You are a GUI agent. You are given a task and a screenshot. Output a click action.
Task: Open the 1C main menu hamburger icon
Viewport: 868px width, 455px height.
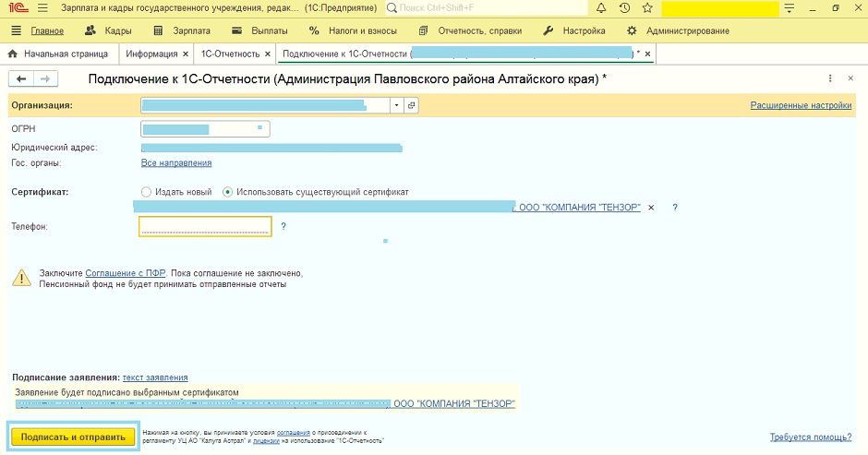(x=42, y=8)
